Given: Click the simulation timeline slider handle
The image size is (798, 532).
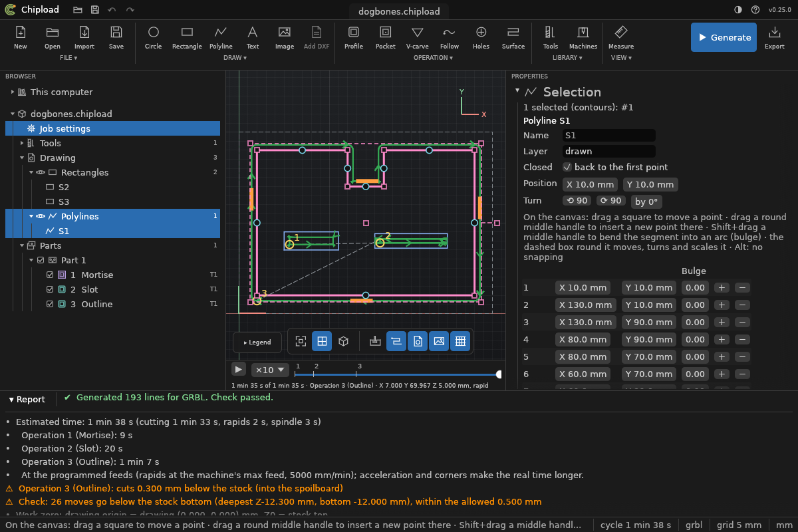Looking at the screenshot, I should point(499,374).
